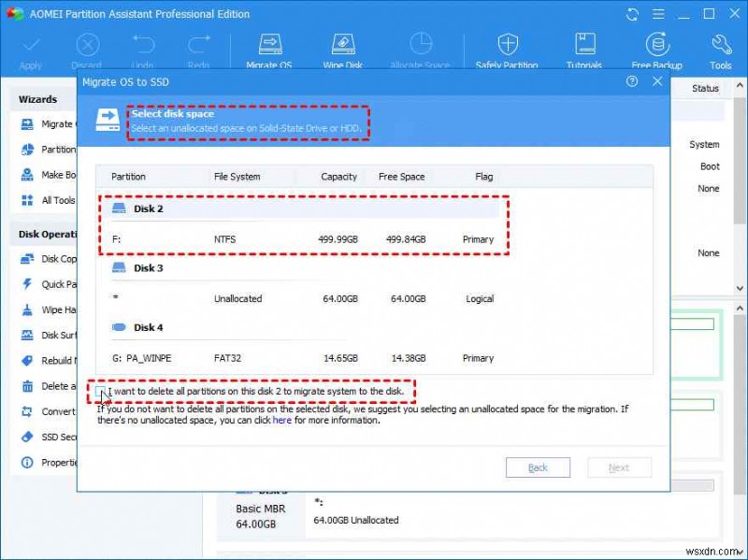Image resolution: width=748 pixels, height=560 pixels.
Task: Open the hamburger menu in the title bar
Action: (x=657, y=14)
